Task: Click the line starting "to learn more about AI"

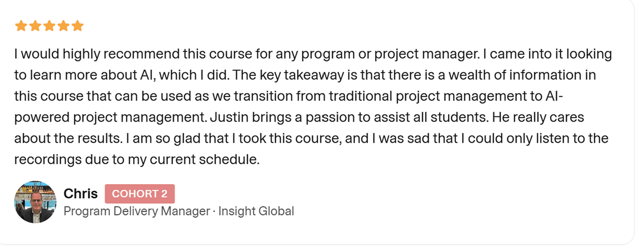Action: [305, 75]
